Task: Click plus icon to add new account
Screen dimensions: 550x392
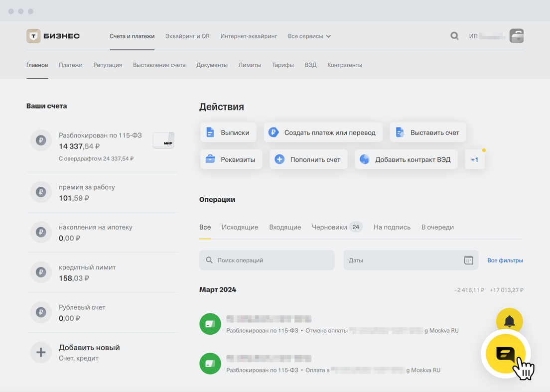Action: 41,352
